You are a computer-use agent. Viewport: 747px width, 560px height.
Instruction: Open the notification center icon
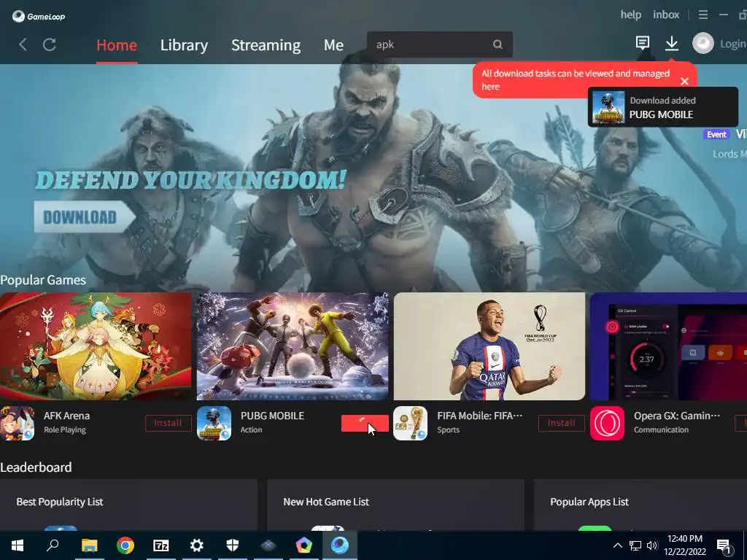click(x=724, y=547)
